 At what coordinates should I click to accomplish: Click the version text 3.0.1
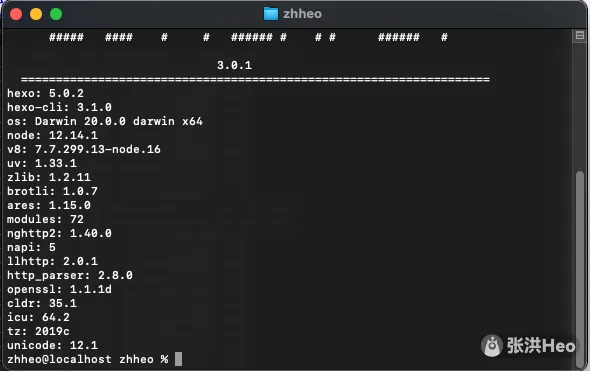click(x=234, y=65)
